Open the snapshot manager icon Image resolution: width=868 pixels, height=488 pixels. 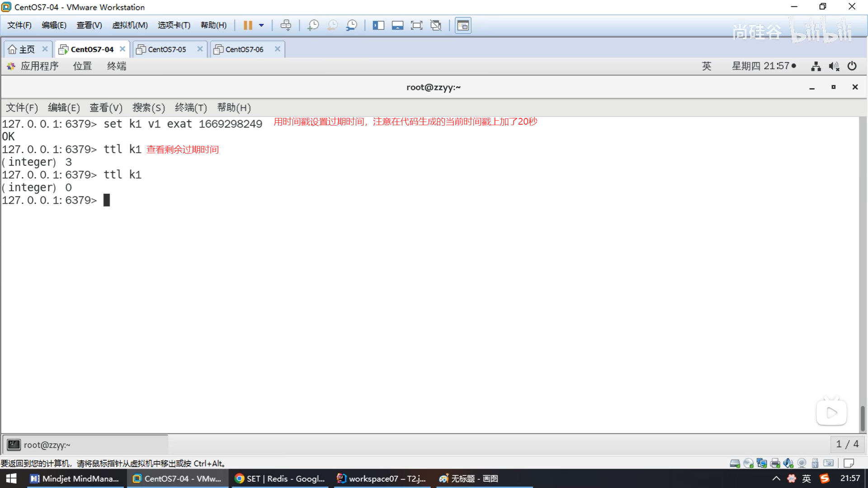351,25
